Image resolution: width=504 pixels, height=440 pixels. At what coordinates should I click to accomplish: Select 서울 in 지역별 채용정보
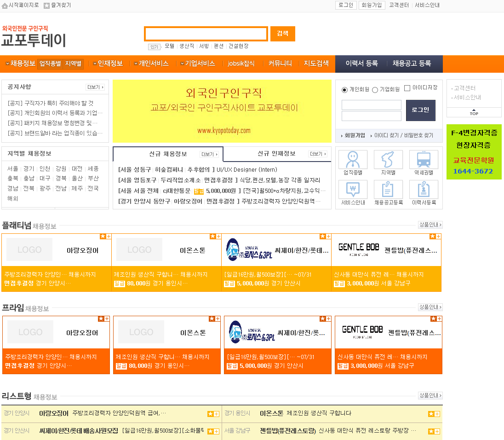point(13,168)
